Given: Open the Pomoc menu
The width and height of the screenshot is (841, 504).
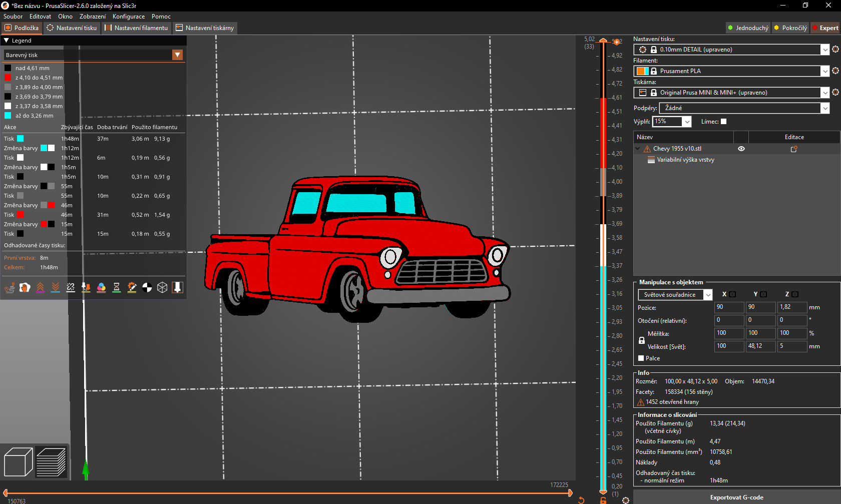Looking at the screenshot, I should 161,17.
